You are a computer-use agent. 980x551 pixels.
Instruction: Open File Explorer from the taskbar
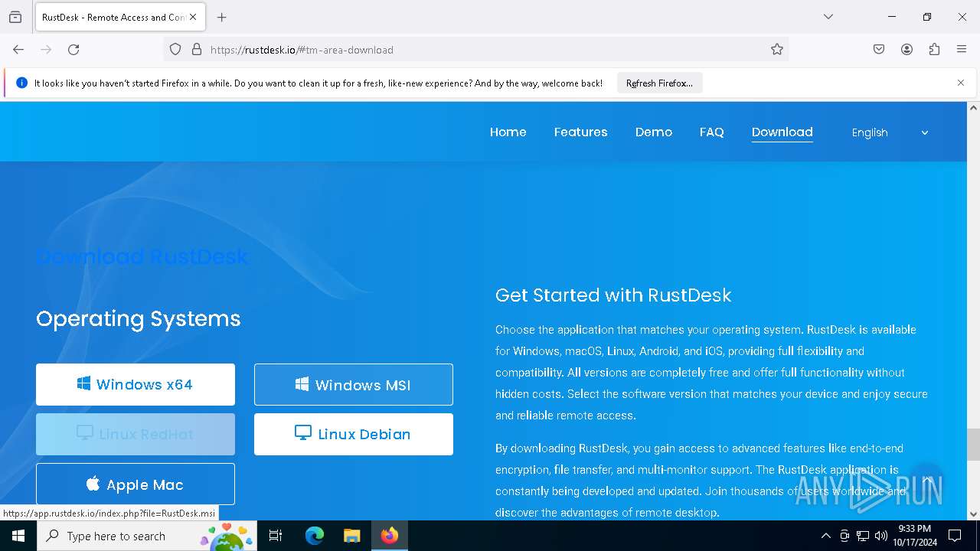pos(351,536)
